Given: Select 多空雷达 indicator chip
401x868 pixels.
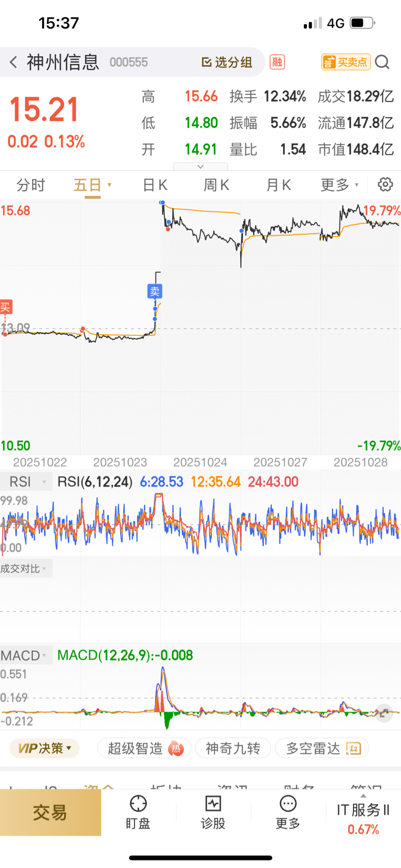Looking at the screenshot, I should [322, 748].
